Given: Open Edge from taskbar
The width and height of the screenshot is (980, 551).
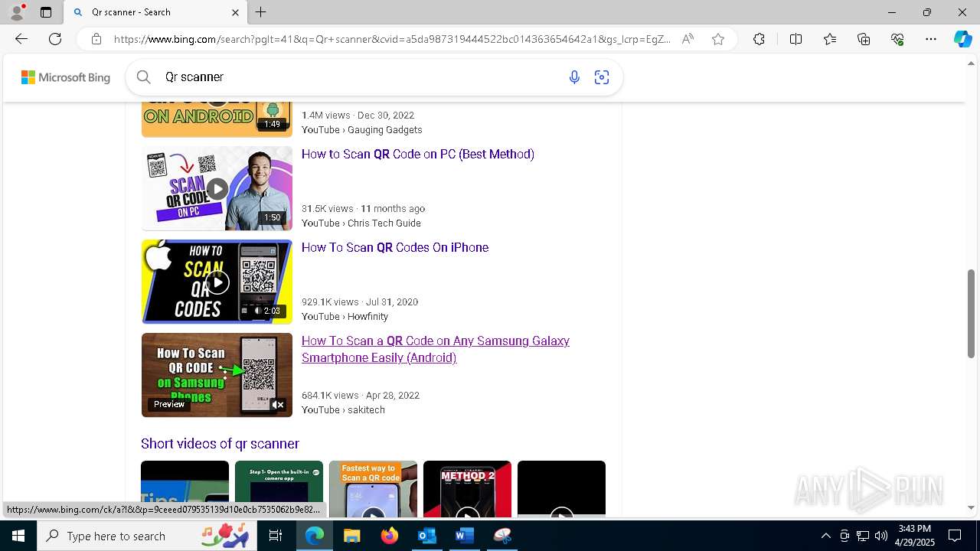Looking at the screenshot, I should (315, 536).
